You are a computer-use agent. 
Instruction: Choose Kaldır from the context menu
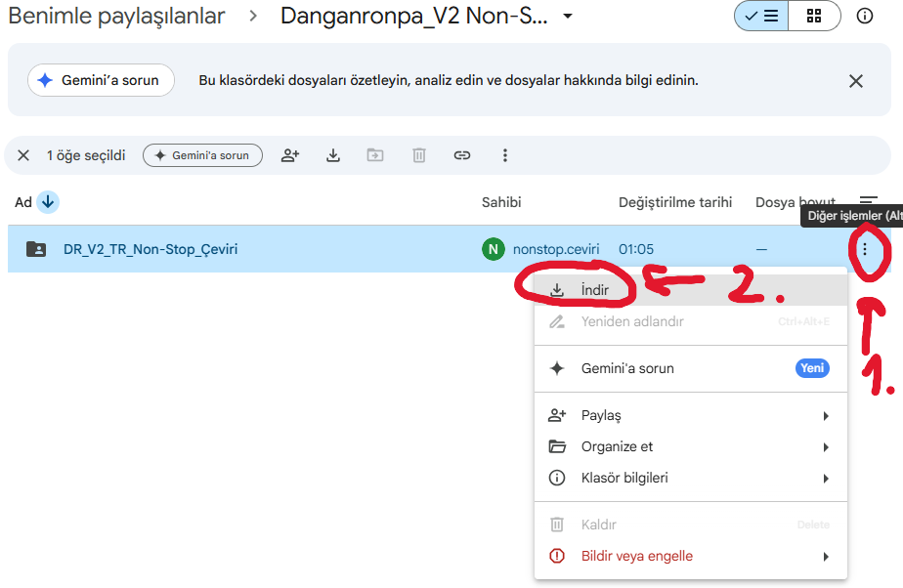(691, 525)
